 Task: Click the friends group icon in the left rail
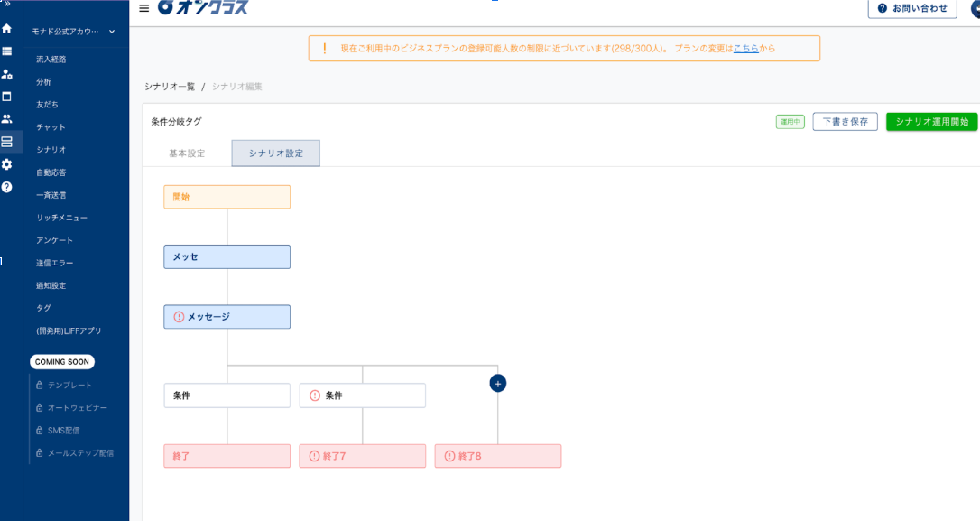click(x=7, y=119)
